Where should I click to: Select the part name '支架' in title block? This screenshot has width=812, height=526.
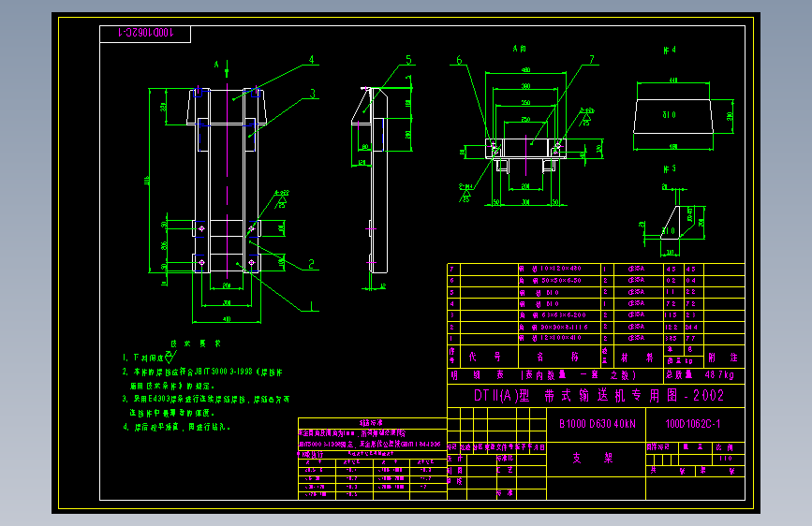[x=593, y=459]
